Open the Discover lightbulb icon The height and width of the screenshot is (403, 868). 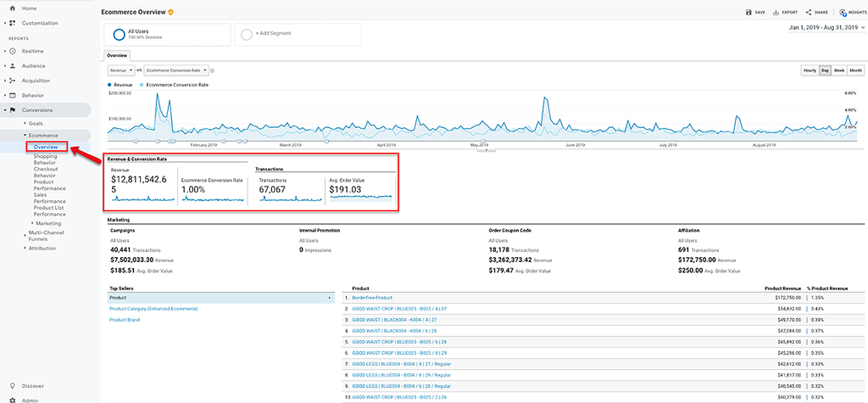coord(12,386)
